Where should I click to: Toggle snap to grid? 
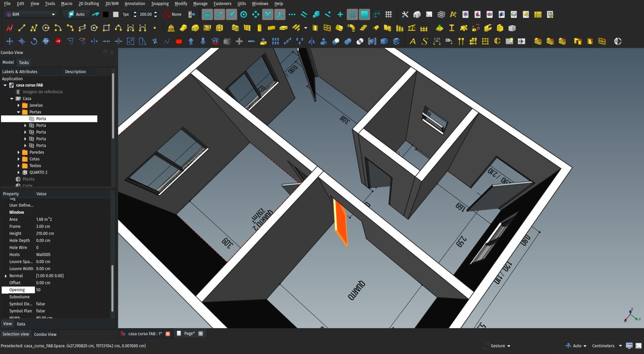pos(352,14)
